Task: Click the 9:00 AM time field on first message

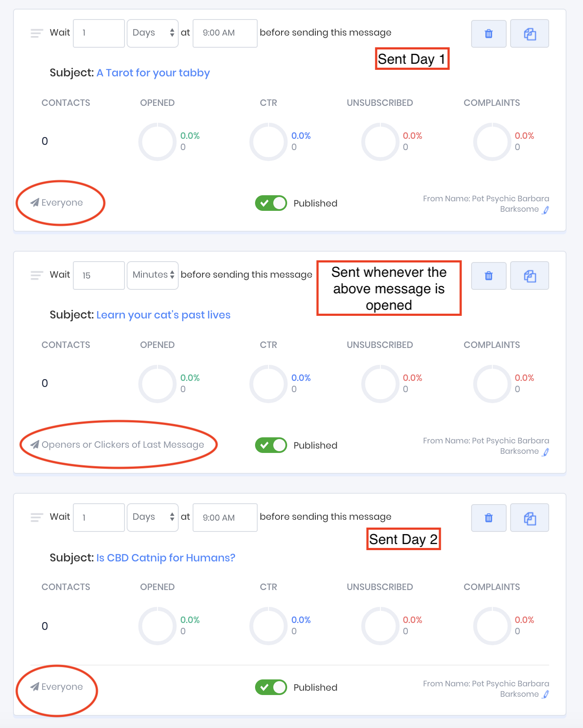Action: pyautogui.click(x=225, y=33)
